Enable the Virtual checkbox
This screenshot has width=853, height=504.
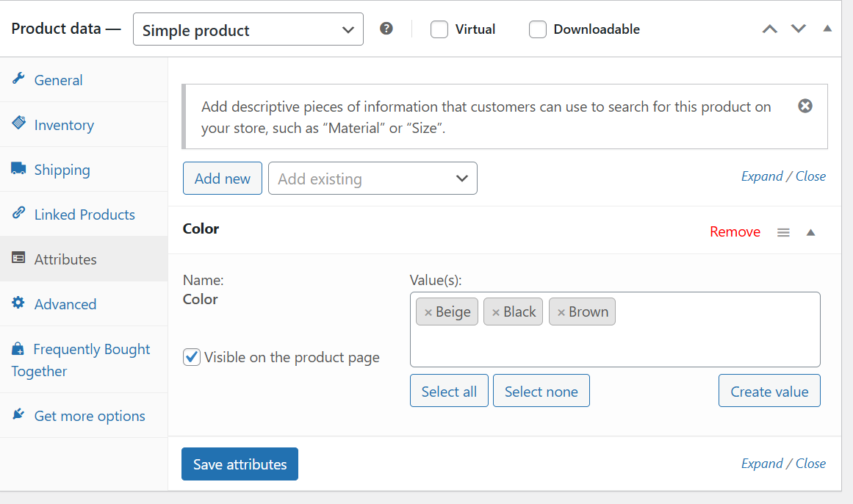point(439,29)
